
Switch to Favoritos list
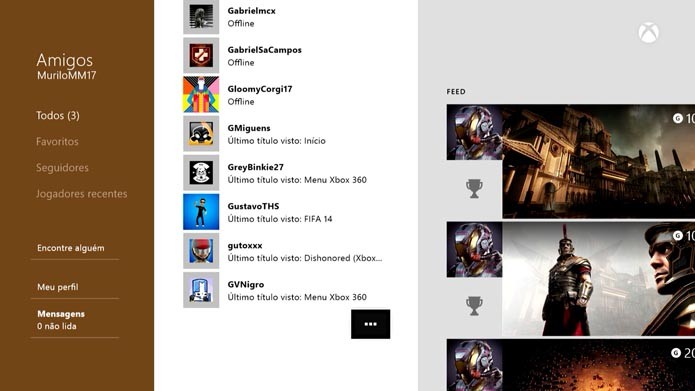pyautogui.click(x=57, y=141)
